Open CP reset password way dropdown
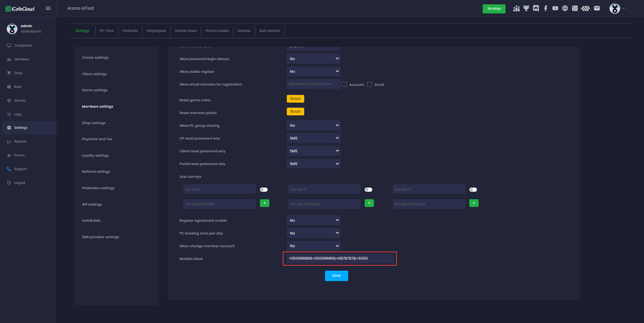 313,138
